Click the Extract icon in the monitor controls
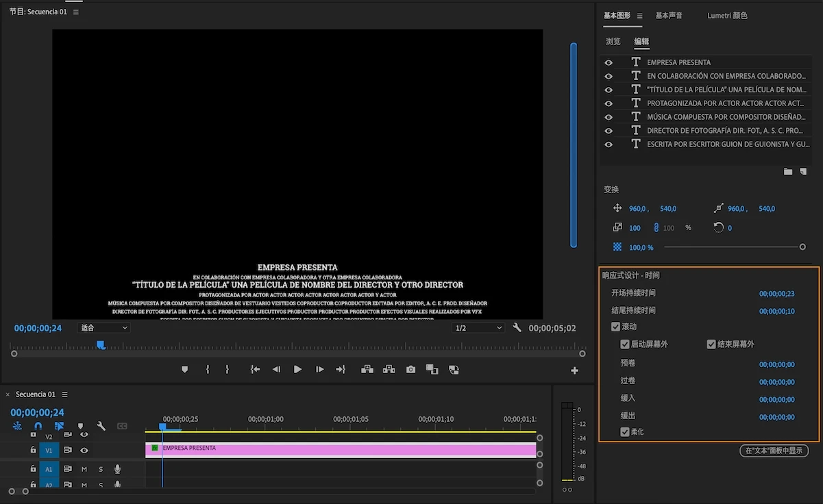This screenshot has width=823, height=504. [389, 370]
